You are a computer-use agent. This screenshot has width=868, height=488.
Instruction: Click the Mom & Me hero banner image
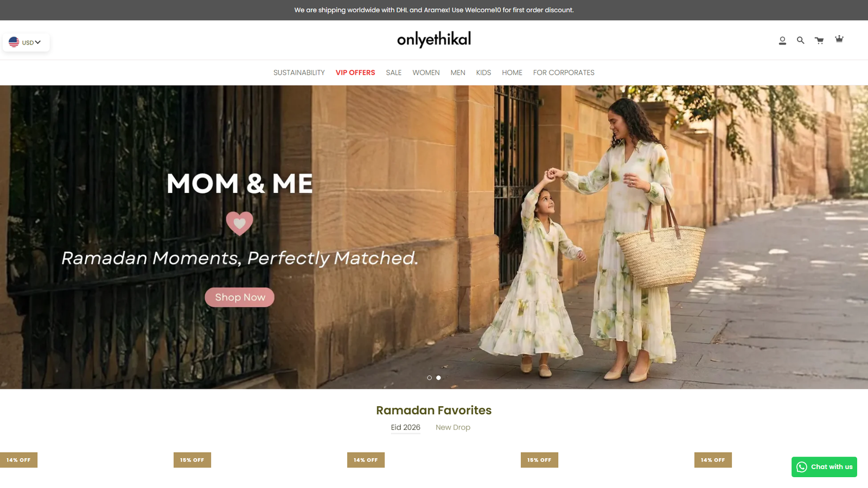[434, 237]
